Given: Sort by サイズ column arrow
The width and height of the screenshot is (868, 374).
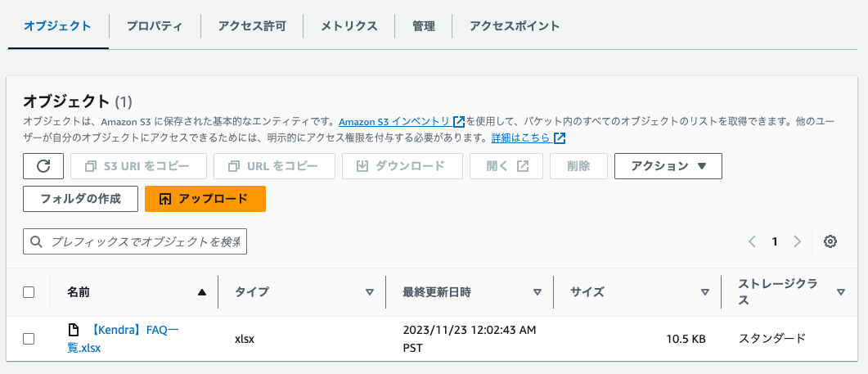Looking at the screenshot, I should pyautogui.click(x=704, y=292).
